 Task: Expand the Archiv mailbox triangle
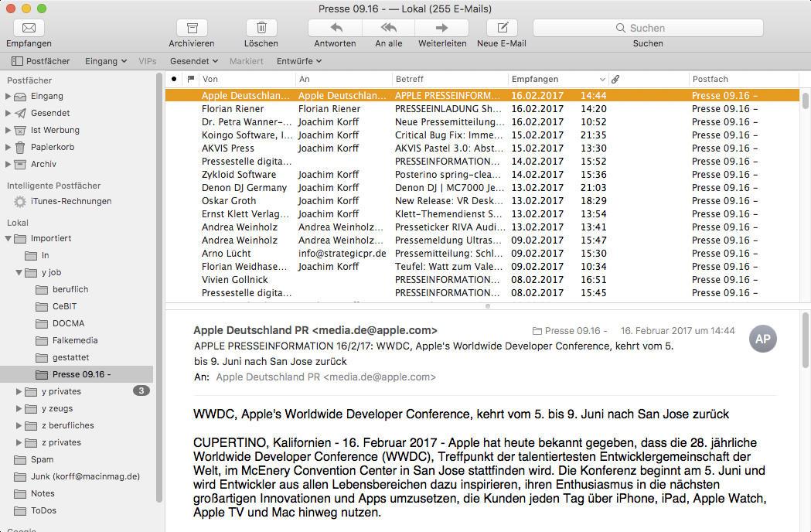pos(8,165)
